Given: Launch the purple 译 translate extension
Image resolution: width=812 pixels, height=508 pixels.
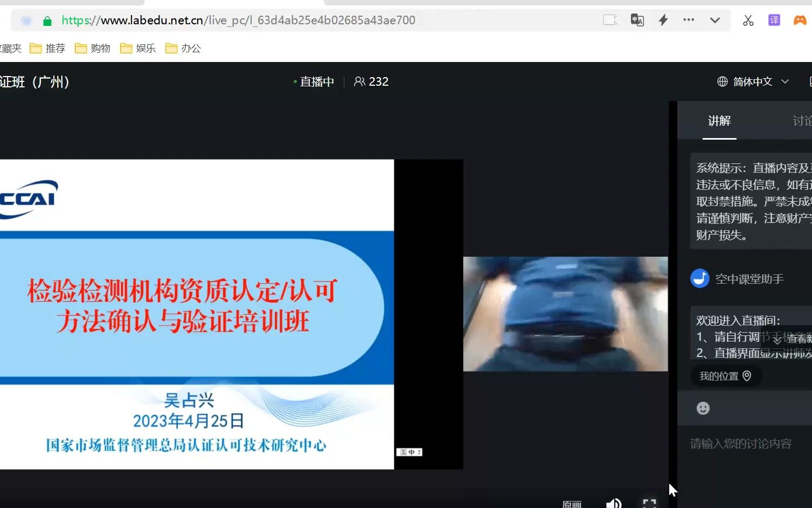Looking at the screenshot, I should (x=773, y=19).
